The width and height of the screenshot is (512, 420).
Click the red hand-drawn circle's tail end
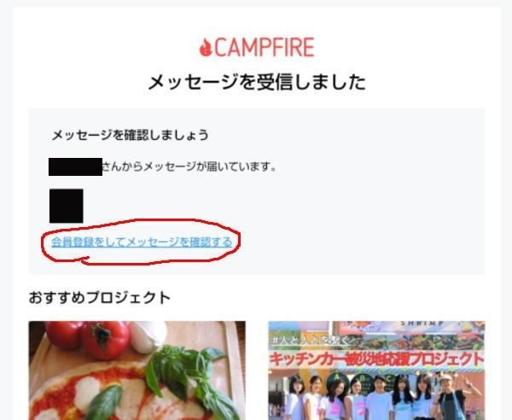(x=84, y=260)
